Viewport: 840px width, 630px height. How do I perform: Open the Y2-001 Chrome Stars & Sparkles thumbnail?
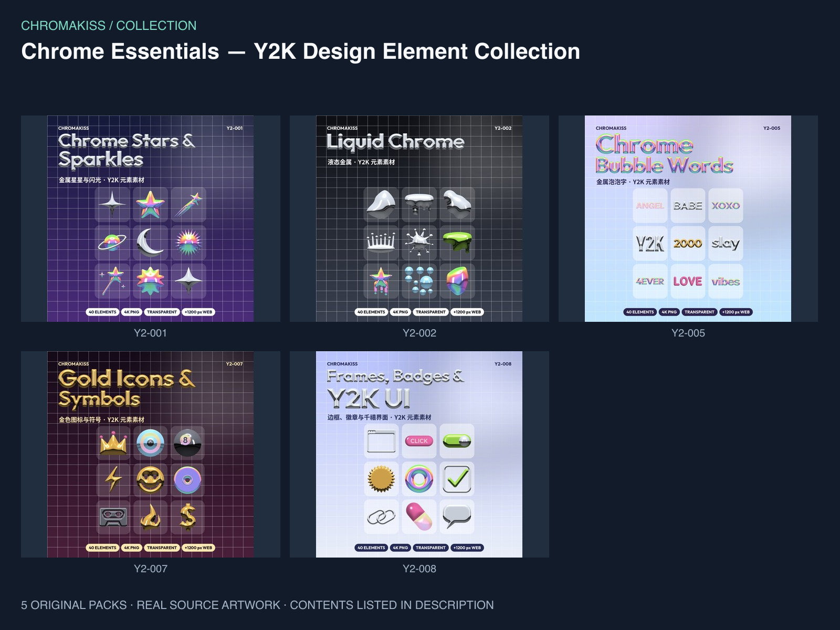tap(151, 218)
